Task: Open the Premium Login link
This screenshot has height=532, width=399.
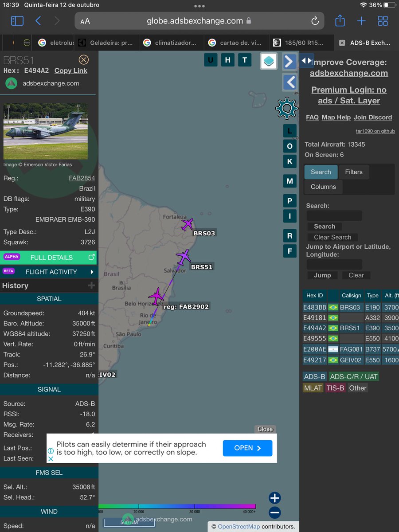Action: pos(349,95)
